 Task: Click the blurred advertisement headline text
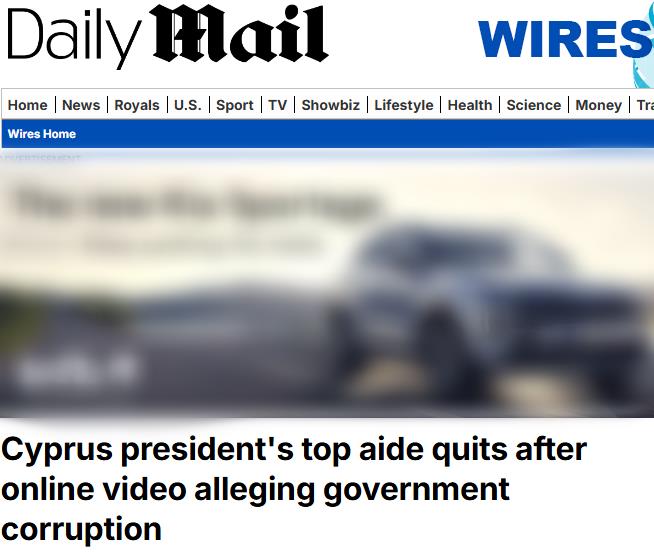point(196,204)
